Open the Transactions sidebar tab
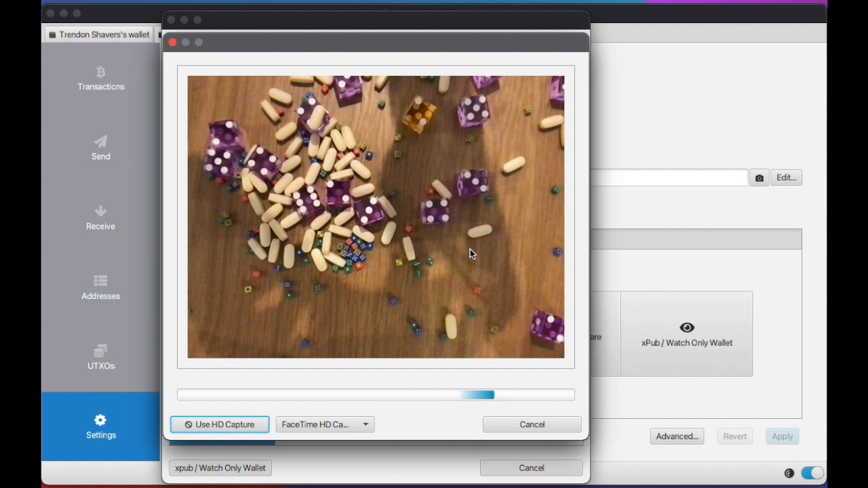This screenshot has width=868, height=488. coord(100,78)
